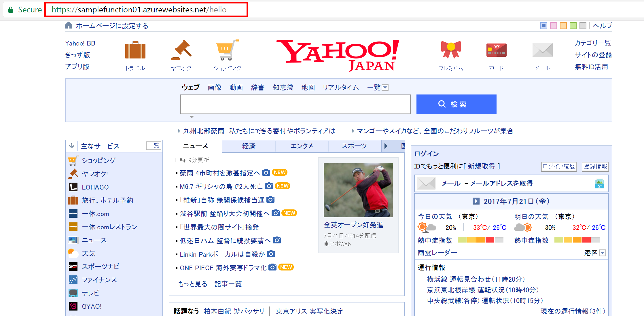Image resolution: width=644 pixels, height=316 pixels.
Task: Click the ニュース icon in services list
Action: coord(73,240)
